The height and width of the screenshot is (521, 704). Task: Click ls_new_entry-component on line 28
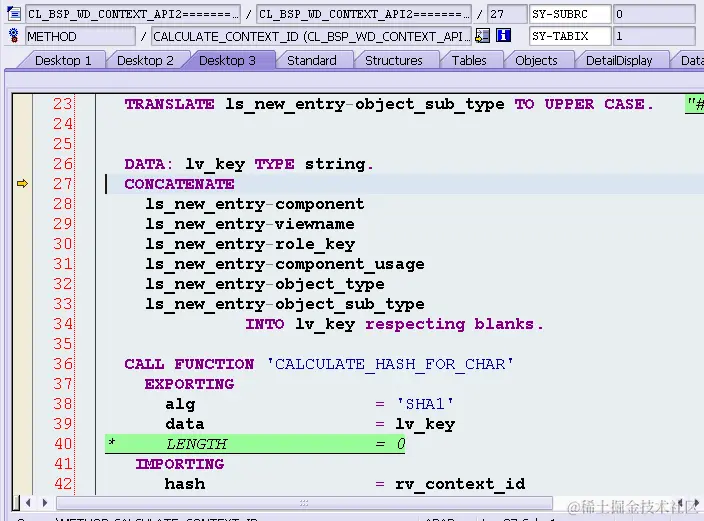tap(255, 204)
